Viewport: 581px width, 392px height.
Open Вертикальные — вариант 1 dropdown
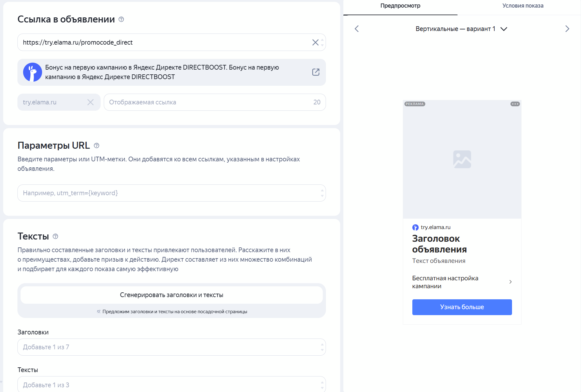pyautogui.click(x=461, y=29)
